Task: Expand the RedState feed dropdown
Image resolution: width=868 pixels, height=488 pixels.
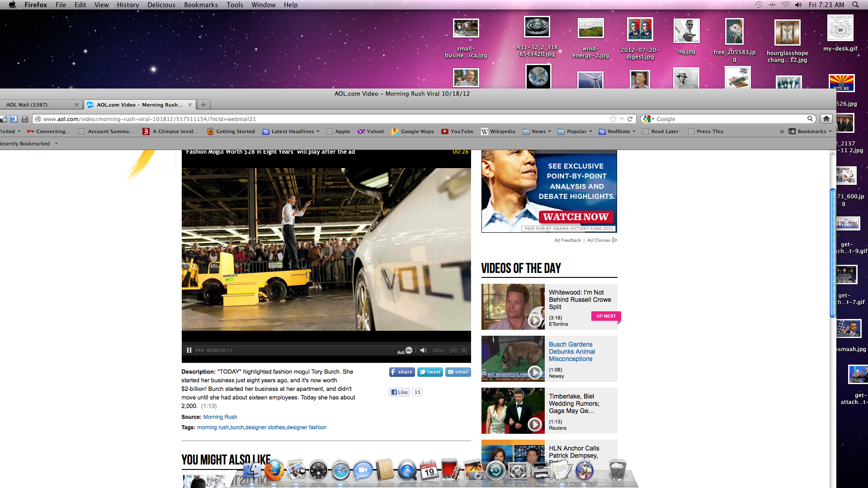Action: coord(617,131)
